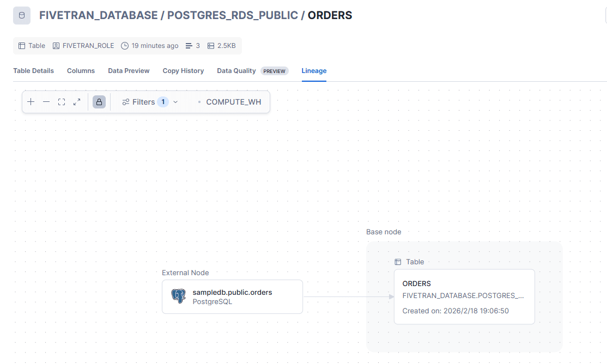The height and width of the screenshot is (364, 607).
Task: Click the clock icon beside 19 minutes ago
Action: point(125,46)
